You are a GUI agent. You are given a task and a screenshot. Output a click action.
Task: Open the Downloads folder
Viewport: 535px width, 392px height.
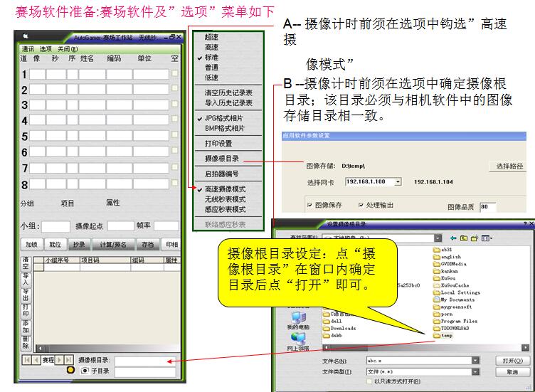tap(339, 328)
